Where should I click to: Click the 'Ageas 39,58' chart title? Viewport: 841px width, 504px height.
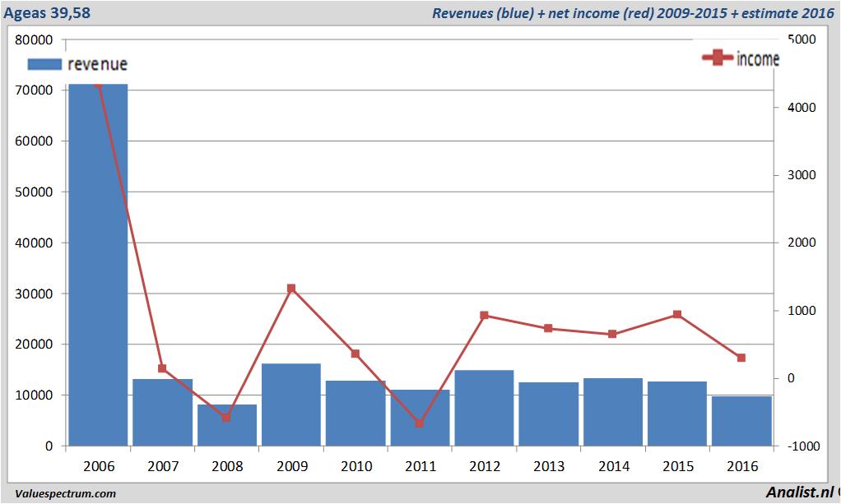tap(47, 12)
